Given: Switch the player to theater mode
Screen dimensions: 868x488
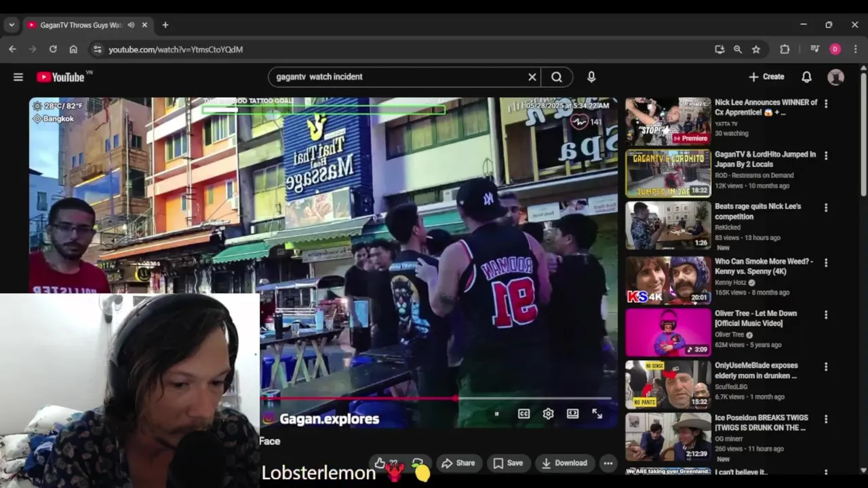Looking at the screenshot, I should pyautogui.click(x=572, y=413).
